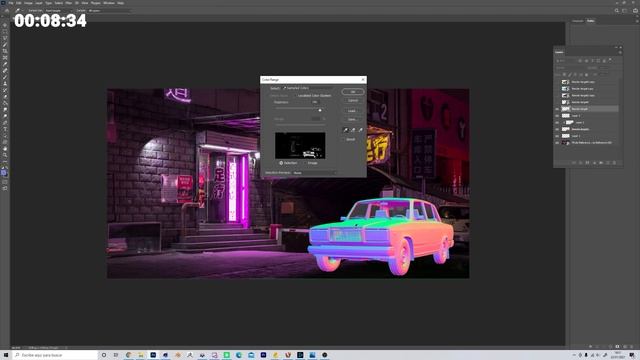The image size is (640, 360).
Task: Click the foreground color swatch in the toolbar
Action: pos(4,173)
